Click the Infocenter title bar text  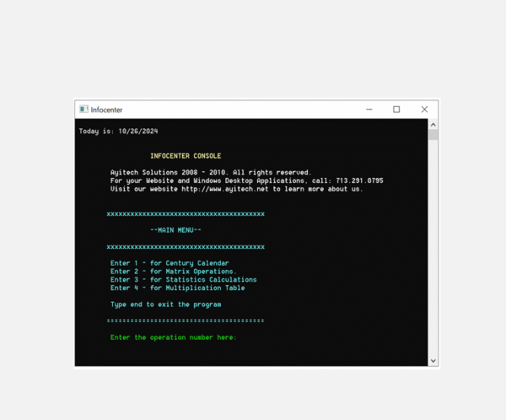point(106,110)
